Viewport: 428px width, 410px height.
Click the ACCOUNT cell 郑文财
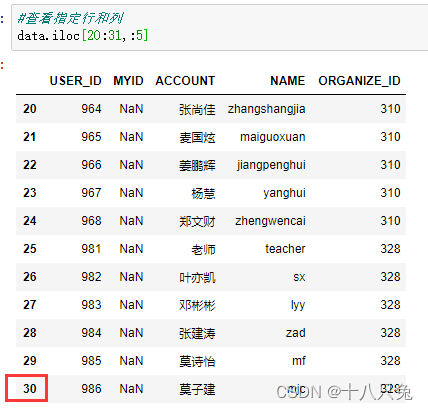click(197, 222)
